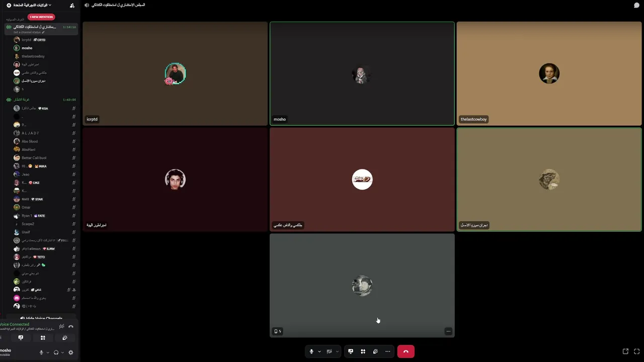Open headphones output arrow in user panel
The image size is (644, 362).
pos(62,352)
